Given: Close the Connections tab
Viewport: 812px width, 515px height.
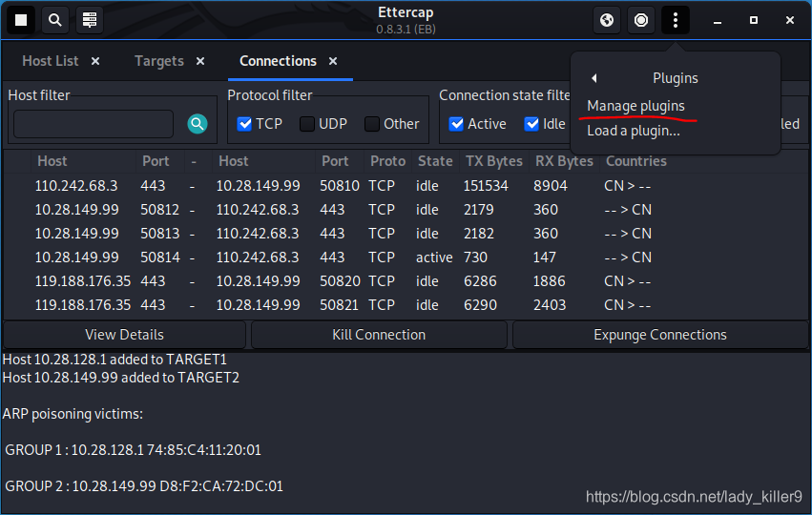Looking at the screenshot, I should pos(333,61).
